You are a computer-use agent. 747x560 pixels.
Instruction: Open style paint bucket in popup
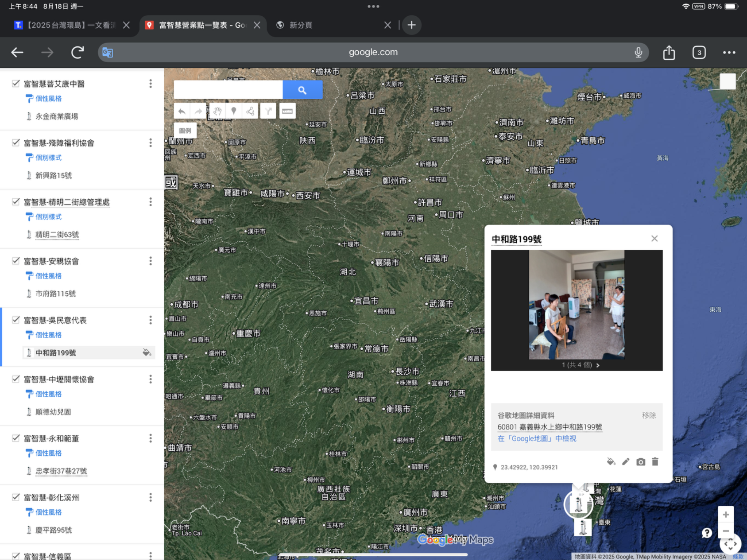[611, 462]
